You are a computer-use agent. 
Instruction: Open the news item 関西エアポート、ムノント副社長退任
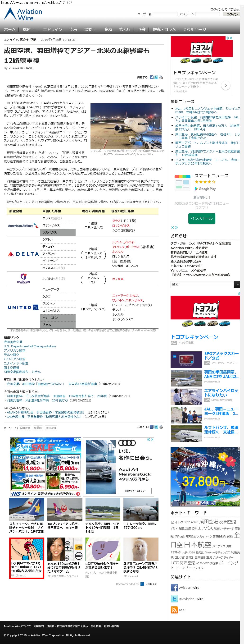coord(207,144)
